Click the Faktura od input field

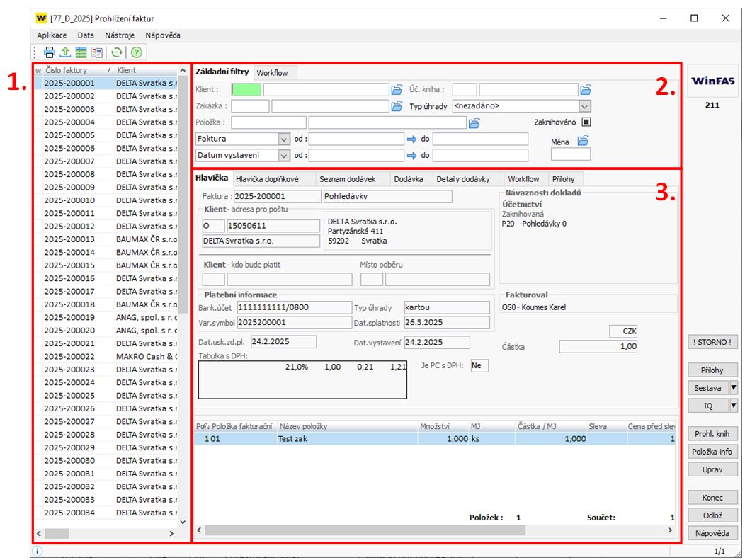(x=356, y=139)
